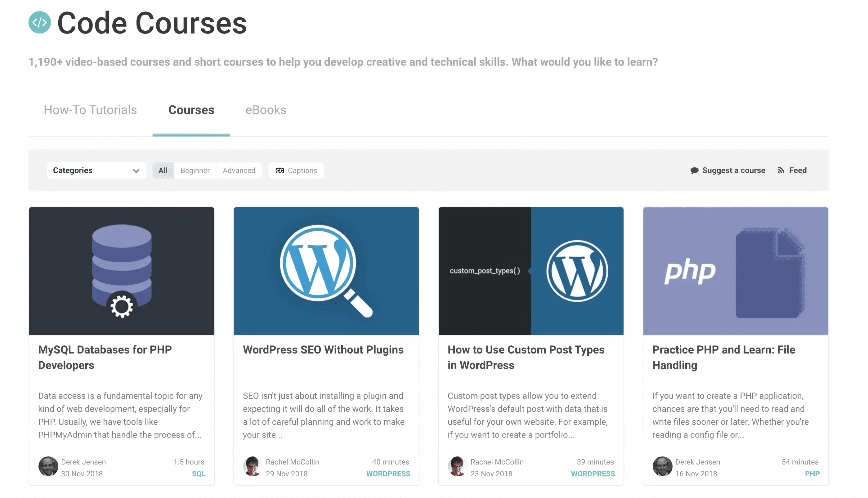Image resolution: width=868 pixels, height=498 pixels.
Task: Click the chevron arrow in the Categories box
Action: 136,171
